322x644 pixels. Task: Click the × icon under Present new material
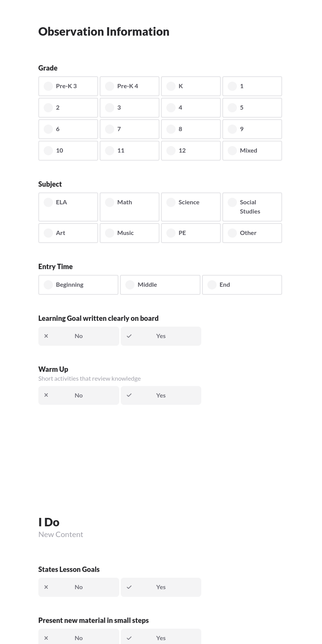[46, 638]
